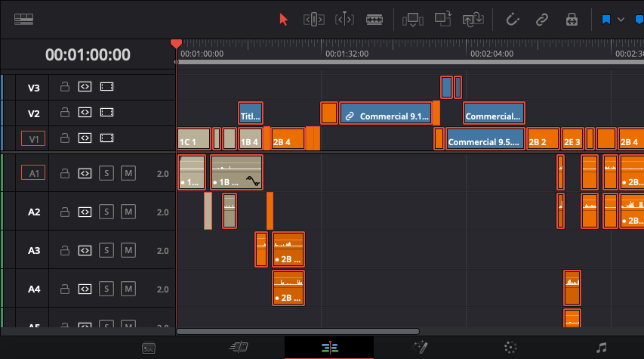The height and width of the screenshot is (359, 644).
Task: Click the V1 destination control
Action: tap(33, 138)
